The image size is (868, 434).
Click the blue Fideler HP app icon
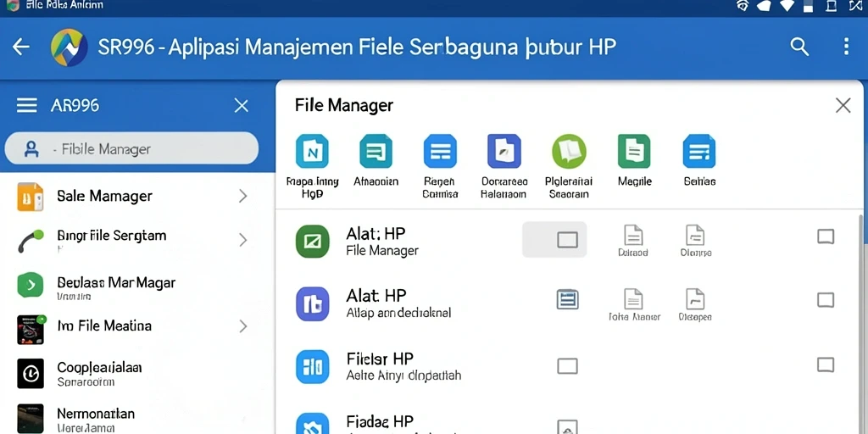click(312, 366)
